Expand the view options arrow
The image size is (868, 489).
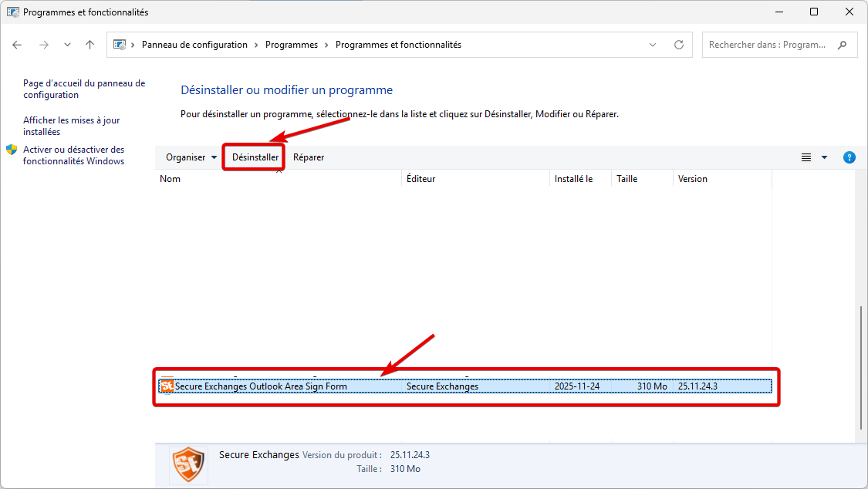click(x=824, y=157)
